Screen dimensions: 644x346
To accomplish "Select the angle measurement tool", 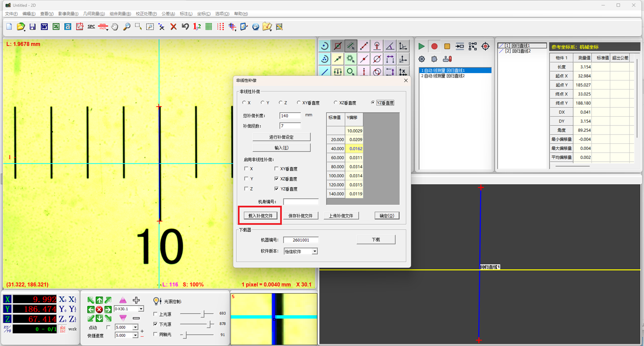I will point(390,46).
